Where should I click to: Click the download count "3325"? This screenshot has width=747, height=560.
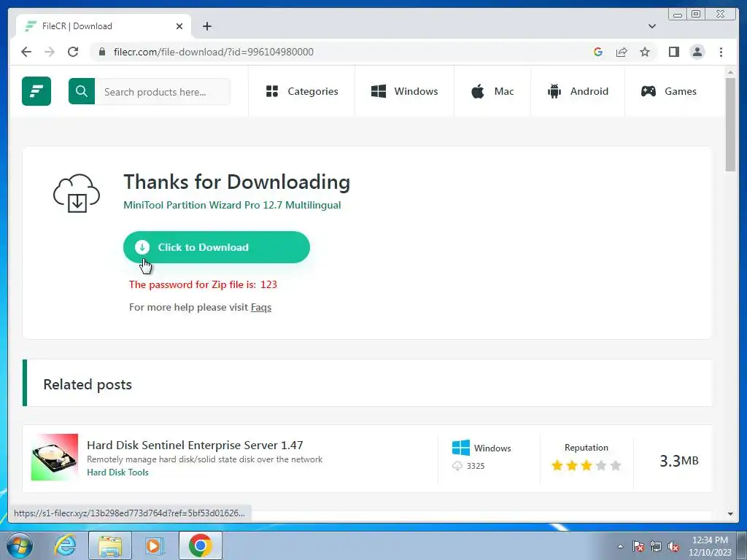pyautogui.click(x=476, y=466)
